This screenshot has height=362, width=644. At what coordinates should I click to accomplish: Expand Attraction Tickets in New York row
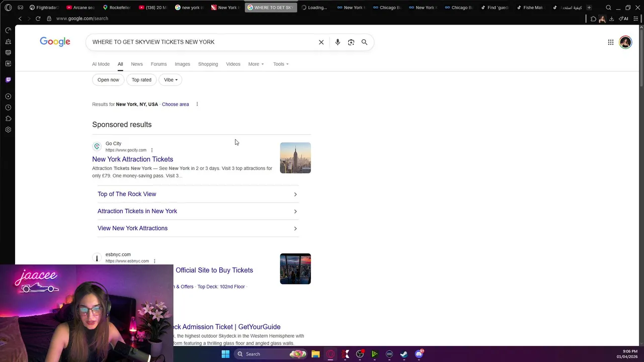pos(197,211)
